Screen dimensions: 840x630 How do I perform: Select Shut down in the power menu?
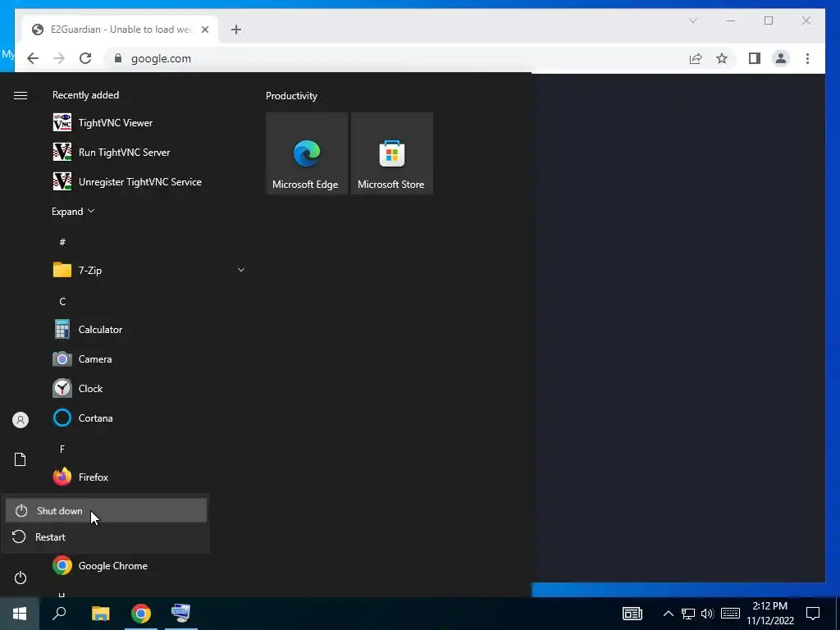106,510
